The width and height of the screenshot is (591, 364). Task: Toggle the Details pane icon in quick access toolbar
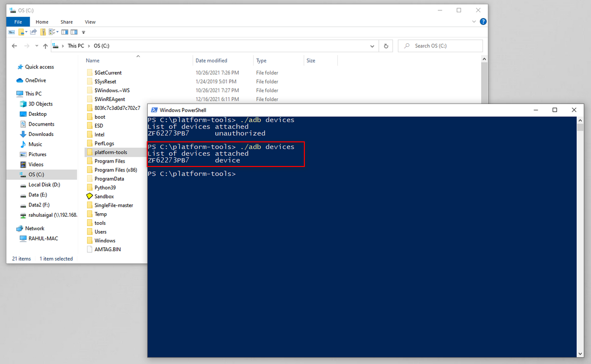tap(74, 32)
